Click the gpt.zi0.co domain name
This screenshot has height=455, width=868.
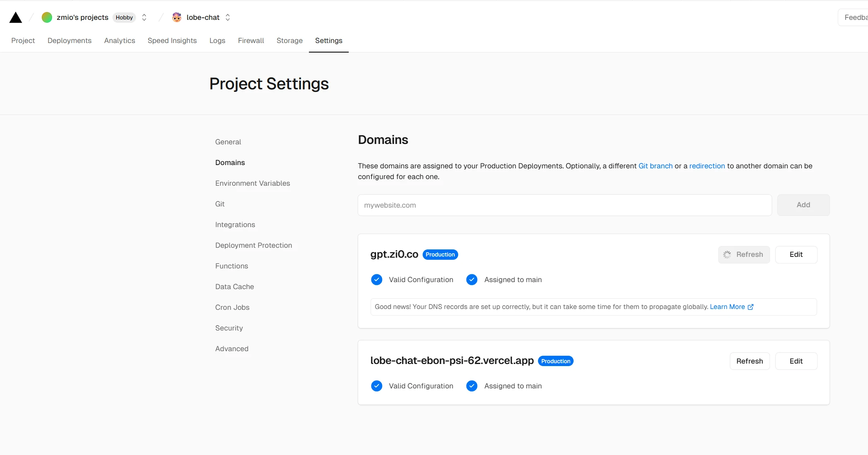tap(394, 254)
